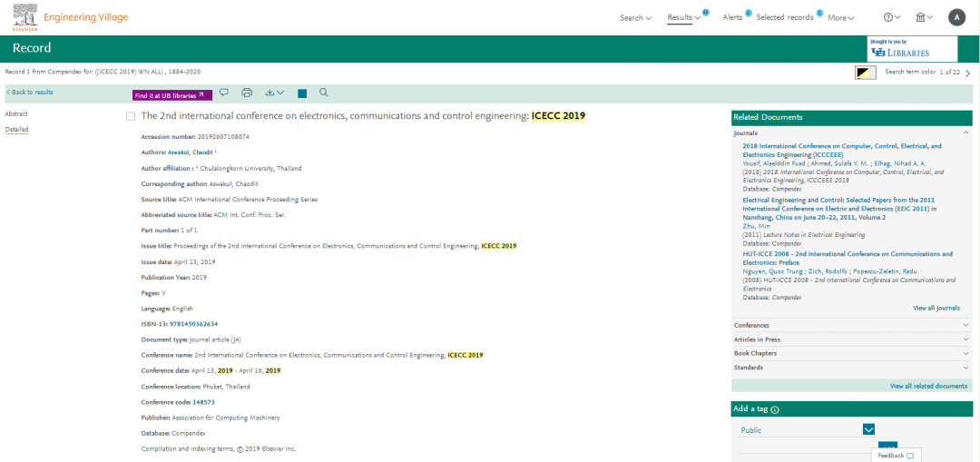The height and width of the screenshot is (462, 980).
Task: Click the magnifier search icon in toolbar
Action: tap(324, 93)
